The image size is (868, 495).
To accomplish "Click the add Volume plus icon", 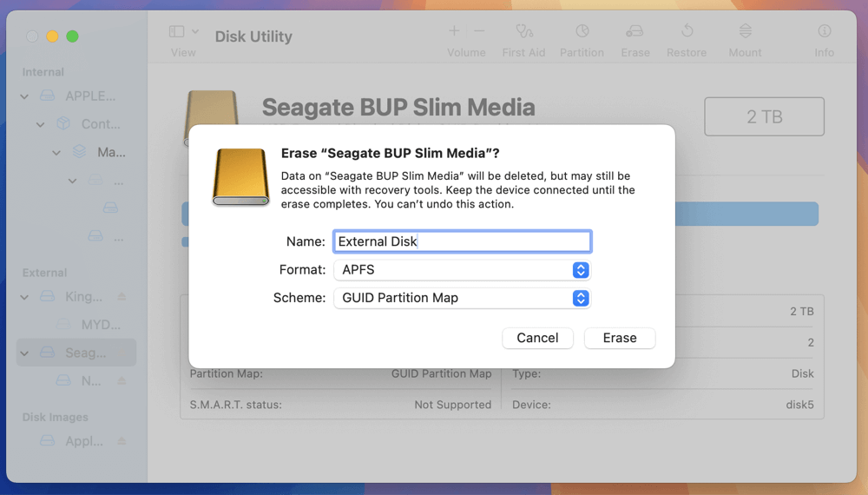I will (x=454, y=31).
